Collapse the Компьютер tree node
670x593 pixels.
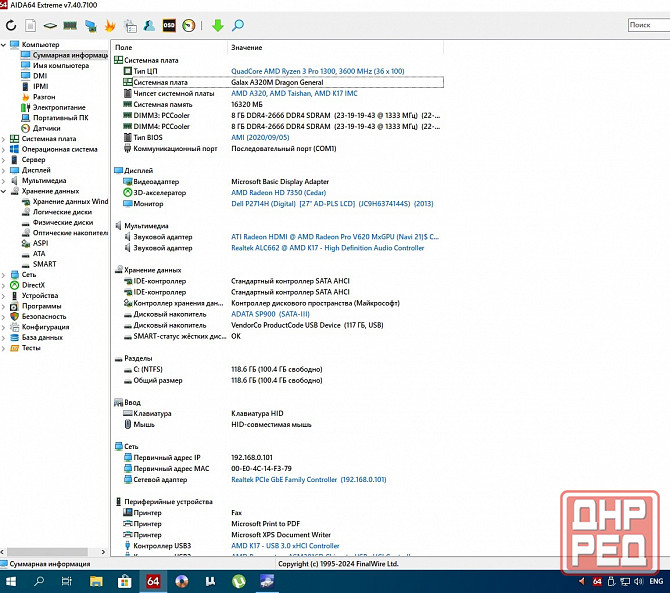coord(3,44)
